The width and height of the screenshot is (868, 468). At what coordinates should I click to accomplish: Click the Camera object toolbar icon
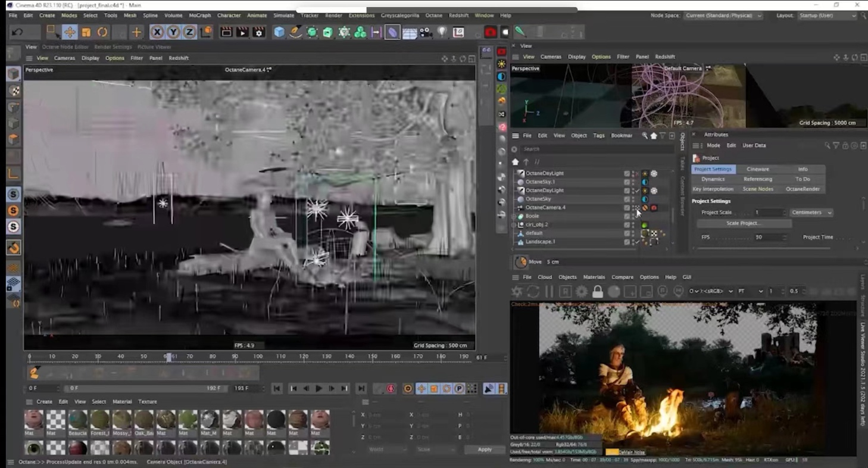tap(425, 32)
